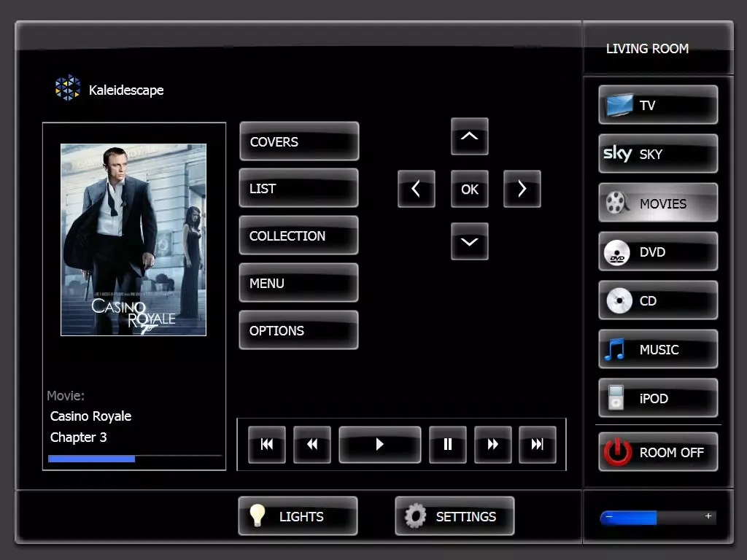
Task: Open the SETTINGS page
Action: click(454, 516)
